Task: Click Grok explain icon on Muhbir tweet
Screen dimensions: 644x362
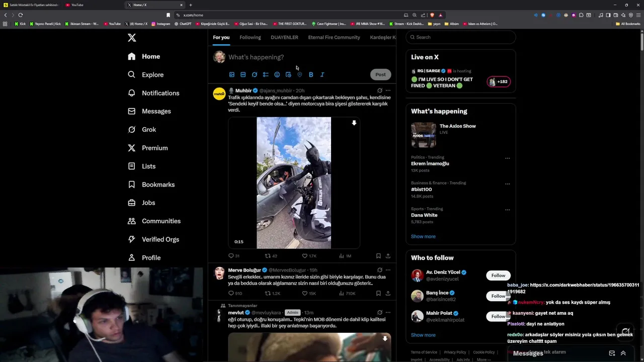Action: [x=380, y=90]
